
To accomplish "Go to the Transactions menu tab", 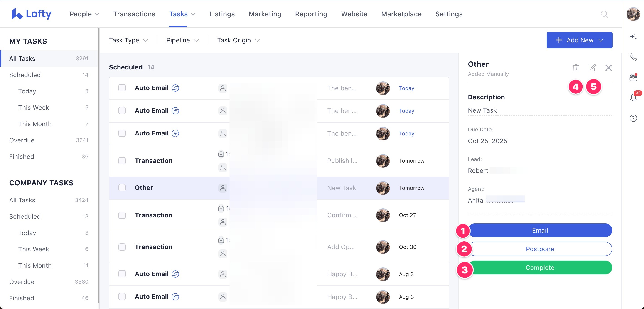I will point(134,14).
